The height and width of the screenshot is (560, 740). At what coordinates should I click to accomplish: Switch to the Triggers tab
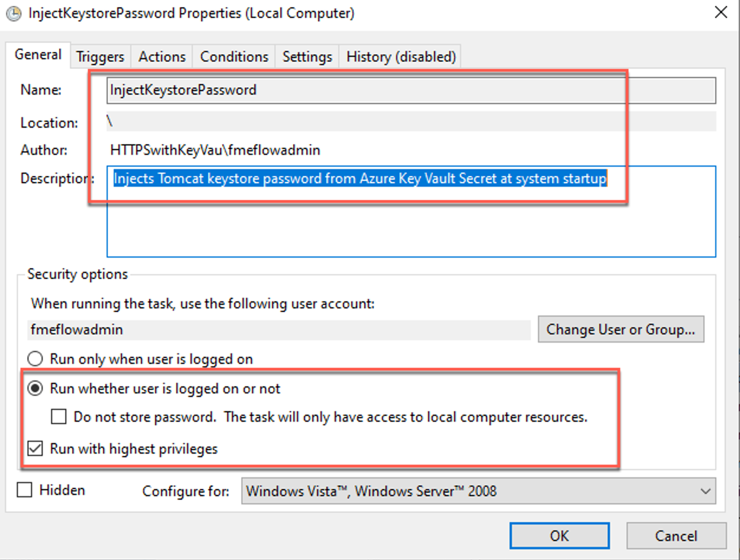click(x=100, y=57)
